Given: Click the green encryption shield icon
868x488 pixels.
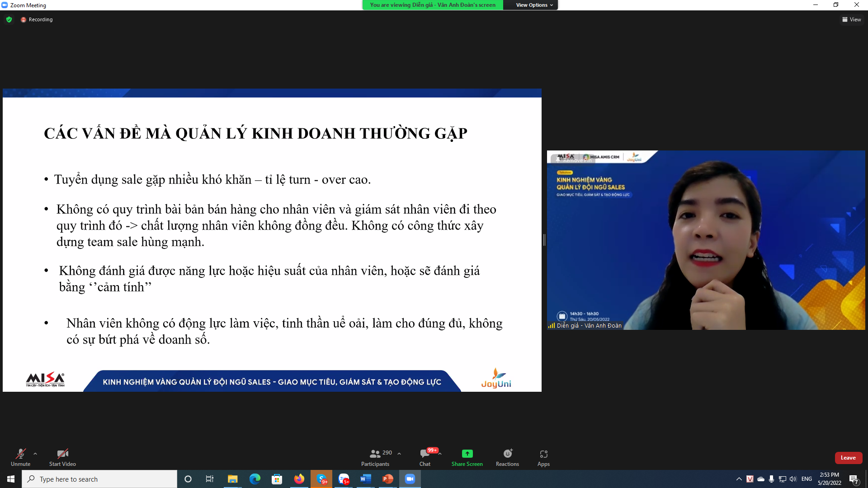Looking at the screenshot, I should pos(9,19).
